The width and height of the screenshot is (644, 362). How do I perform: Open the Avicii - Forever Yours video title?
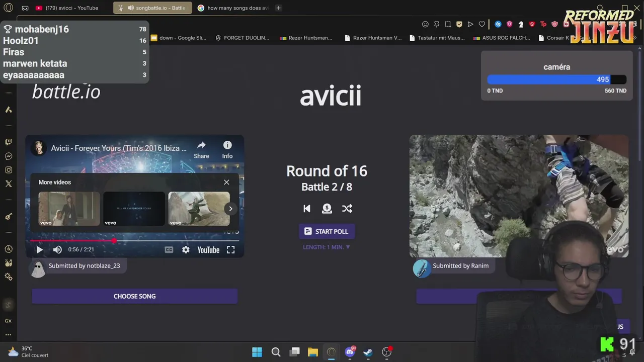tap(119, 148)
